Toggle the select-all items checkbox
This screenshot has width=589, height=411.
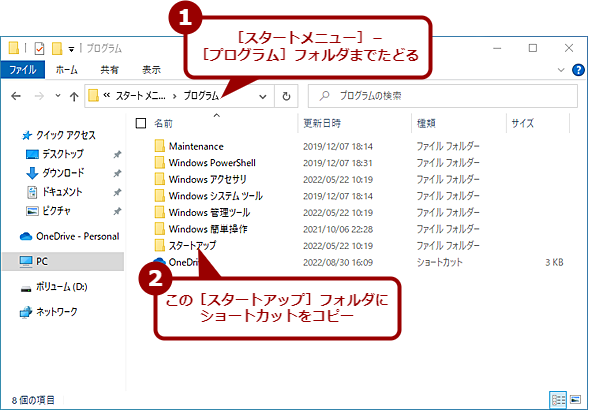pyautogui.click(x=141, y=123)
